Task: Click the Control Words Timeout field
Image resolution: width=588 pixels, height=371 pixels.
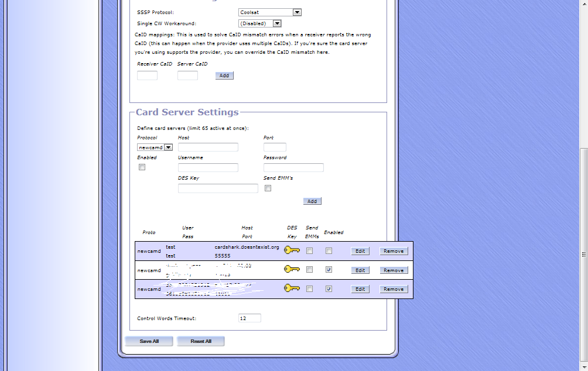Action: pyautogui.click(x=249, y=318)
